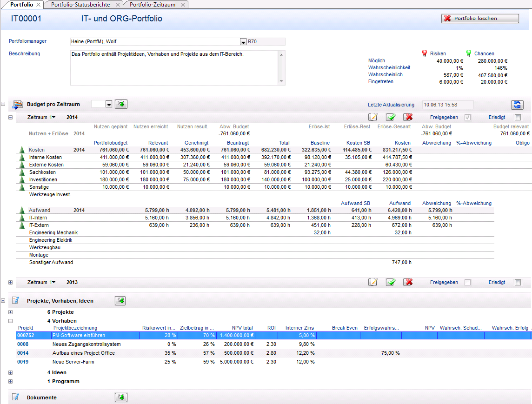Expand the Zeitraum 2013 section

pos(10,282)
